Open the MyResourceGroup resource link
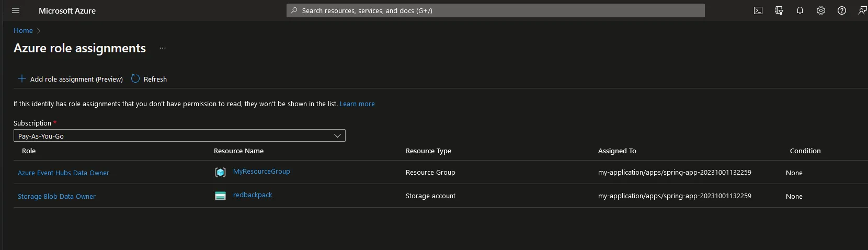The width and height of the screenshot is (868, 250). pos(261,171)
